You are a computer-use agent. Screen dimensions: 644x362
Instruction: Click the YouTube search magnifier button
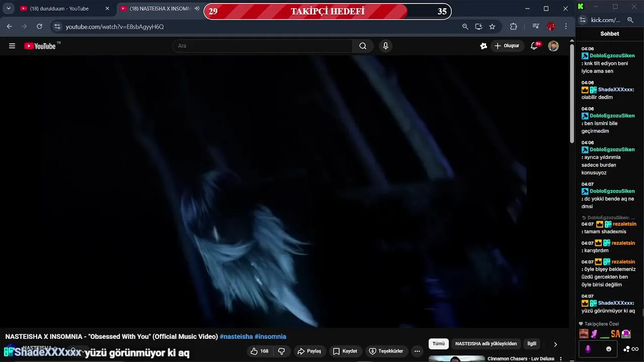pos(363,46)
